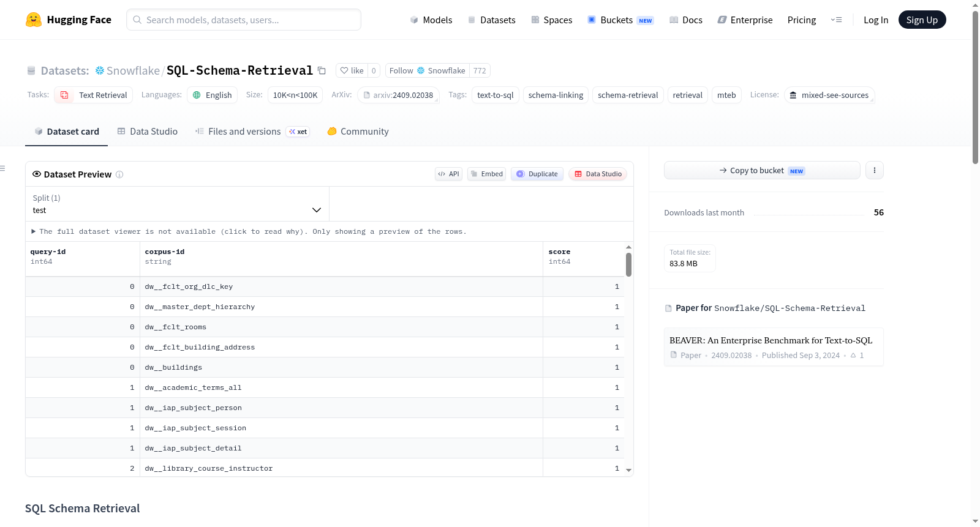Screen dimensions: 980x527
Task: Click the search models, datasets, users field
Action: tap(244, 20)
